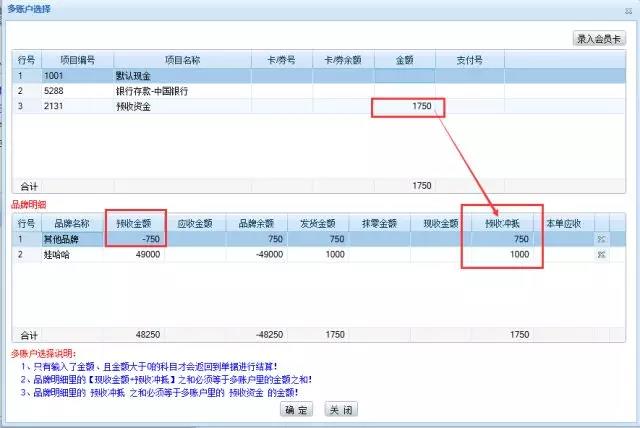This screenshot has height=428, width=640.
Task: Click the 品牌名称 column header
Action: [72, 223]
